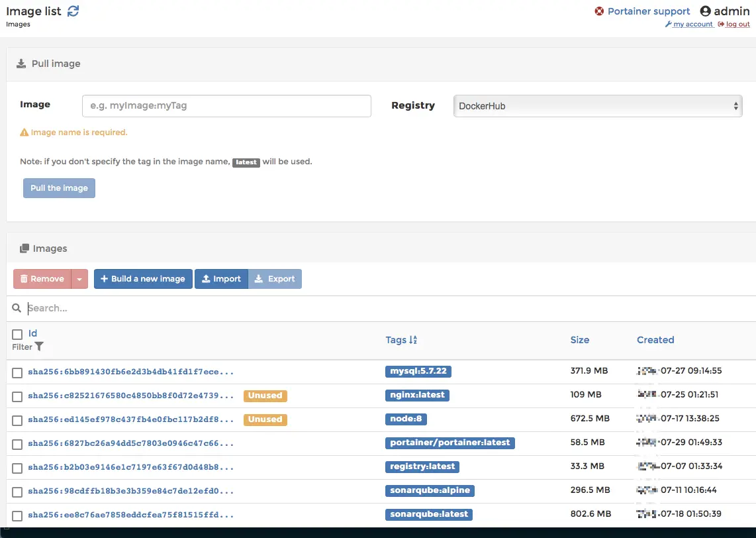Click the Unused badge on node:8 row
This screenshot has height=538, width=756.
click(265, 420)
